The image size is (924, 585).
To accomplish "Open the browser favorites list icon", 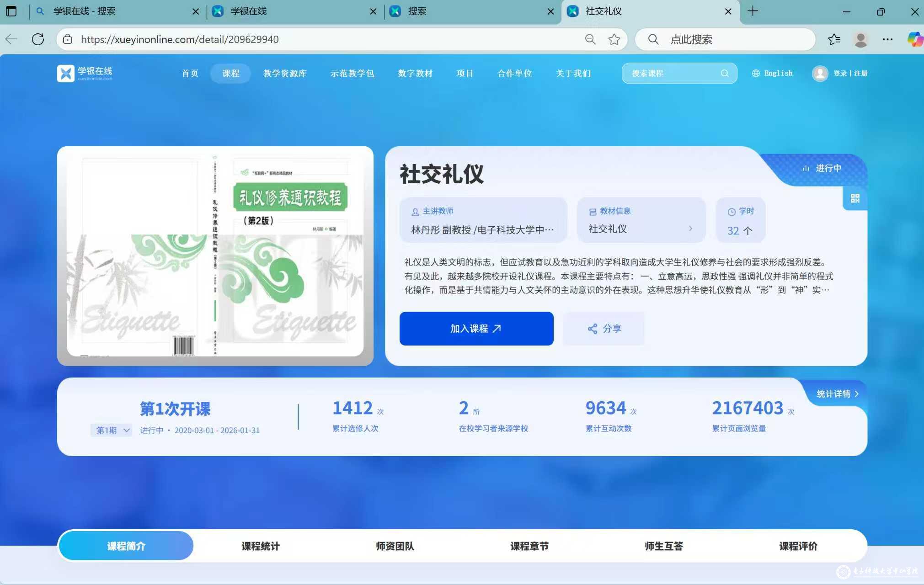I will (x=834, y=39).
